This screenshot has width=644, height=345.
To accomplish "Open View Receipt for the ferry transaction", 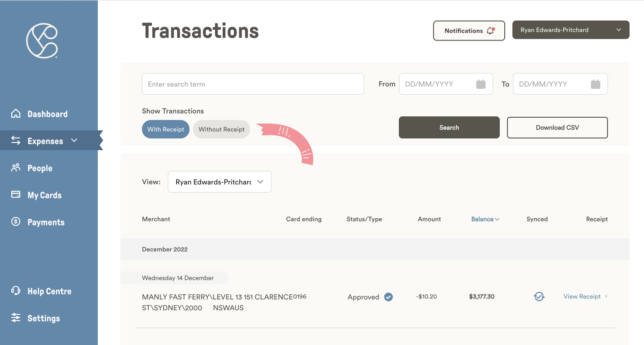I will (582, 296).
